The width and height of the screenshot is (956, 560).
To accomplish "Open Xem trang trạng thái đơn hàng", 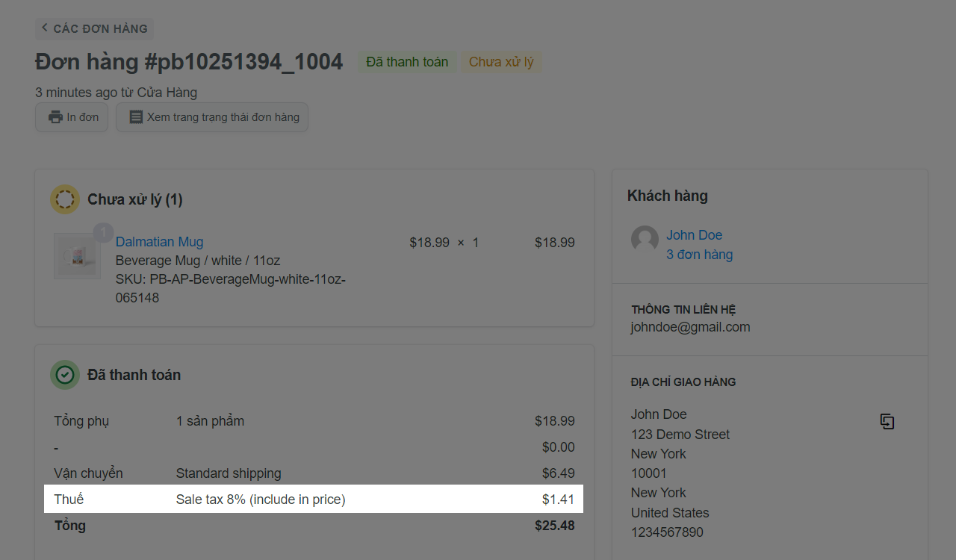I will coord(212,117).
